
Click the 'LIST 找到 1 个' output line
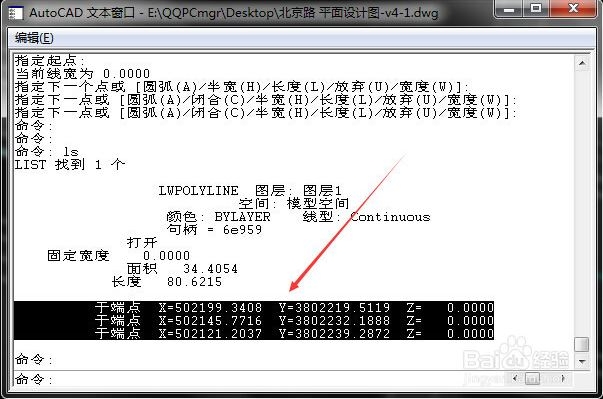(x=70, y=165)
